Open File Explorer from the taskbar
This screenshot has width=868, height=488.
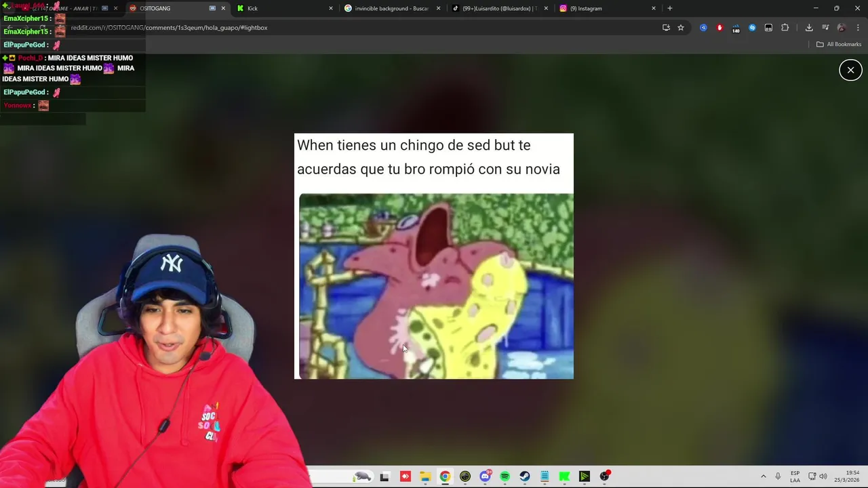[x=425, y=476]
